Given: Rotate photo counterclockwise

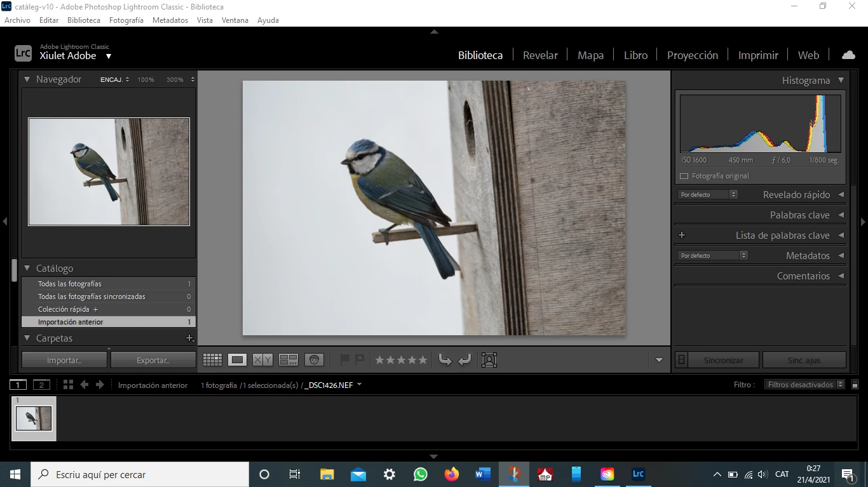Looking at the screenshot, I should 445,360.
